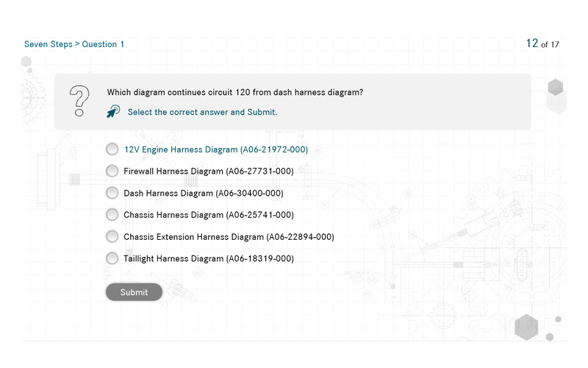Select the Firewall Harness Diagram radio button
Viewport: 588px width, 368px height.
(x=112, y=171)
